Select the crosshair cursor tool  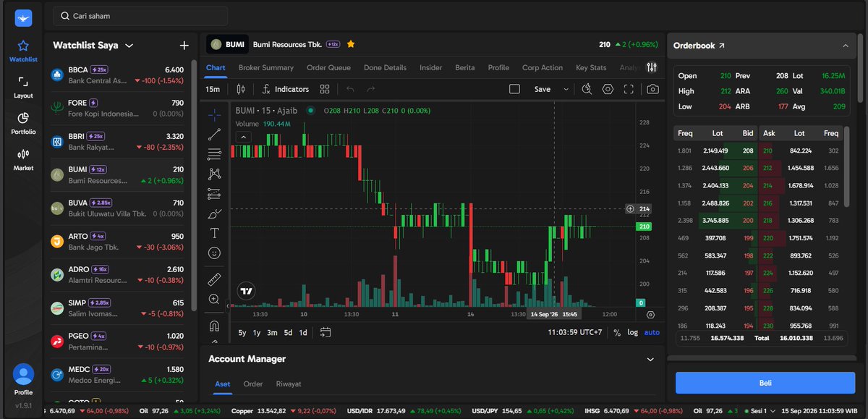click(x=215, y=114)
